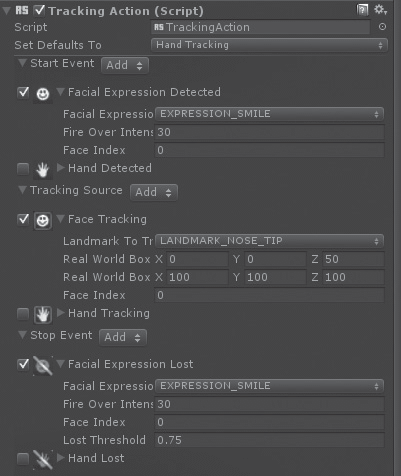Click the Lost Threshold field showing 0.75
Screen dimensions: 401x476
coord(269,440)
